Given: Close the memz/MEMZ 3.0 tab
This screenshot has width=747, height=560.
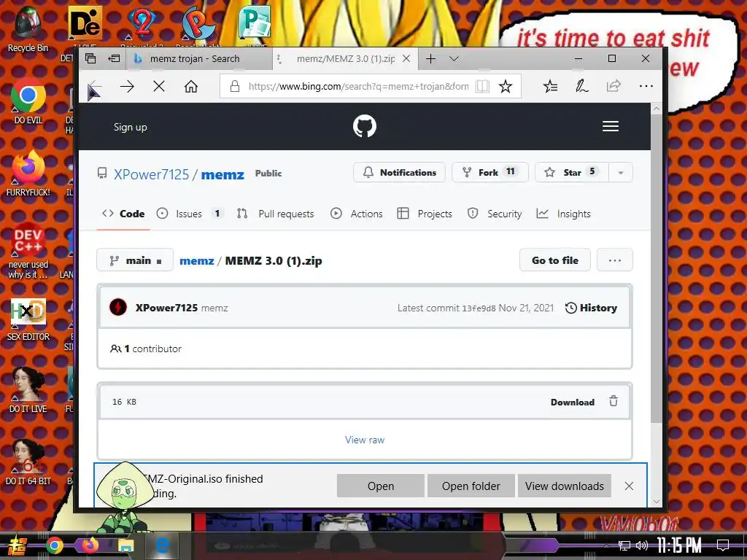Looking at the screenshot, I should pos(406,58).
